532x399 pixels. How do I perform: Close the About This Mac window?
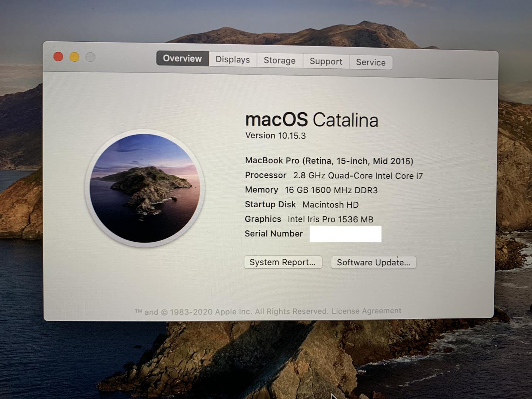coord(58,57)
